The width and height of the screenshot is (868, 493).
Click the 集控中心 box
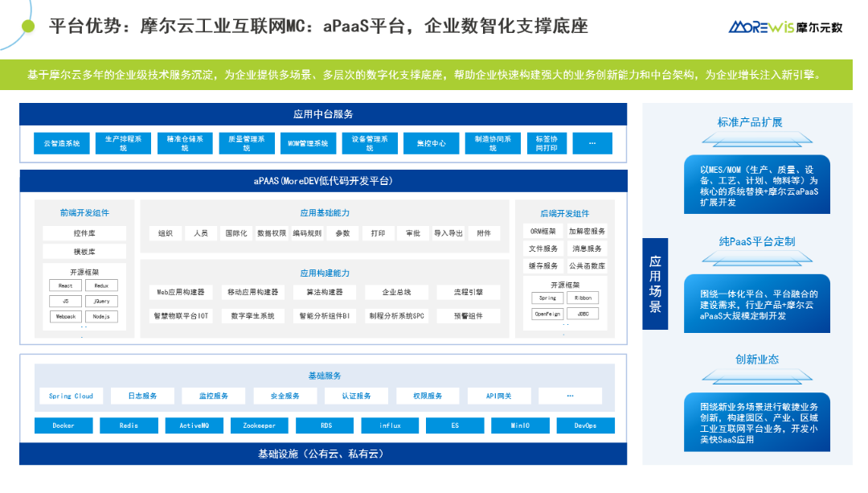[x=431, y=143]
